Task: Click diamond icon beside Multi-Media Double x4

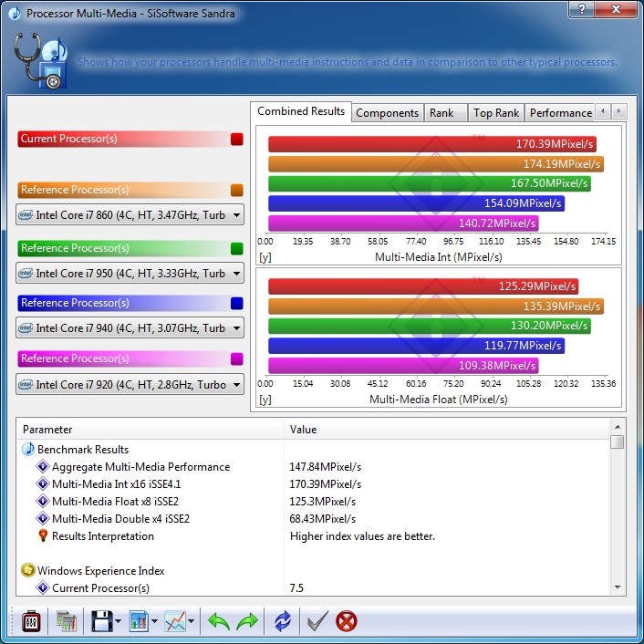Action: (43, 518)
